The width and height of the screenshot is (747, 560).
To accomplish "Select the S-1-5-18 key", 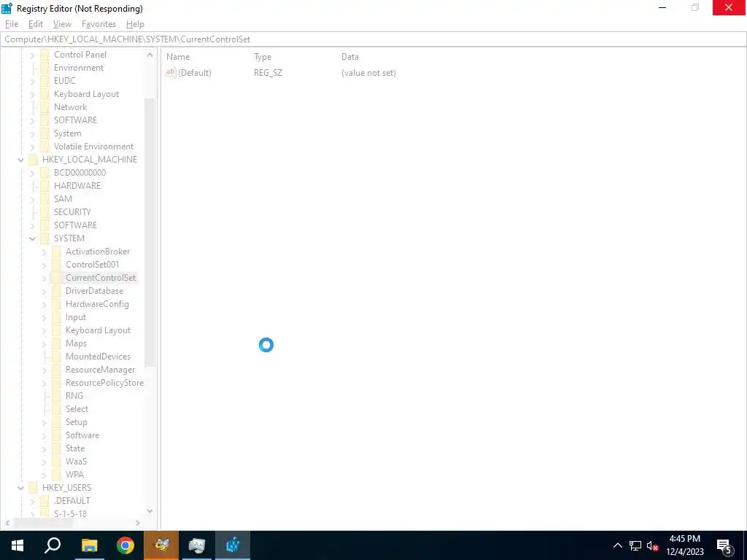I will pos(71,514).
